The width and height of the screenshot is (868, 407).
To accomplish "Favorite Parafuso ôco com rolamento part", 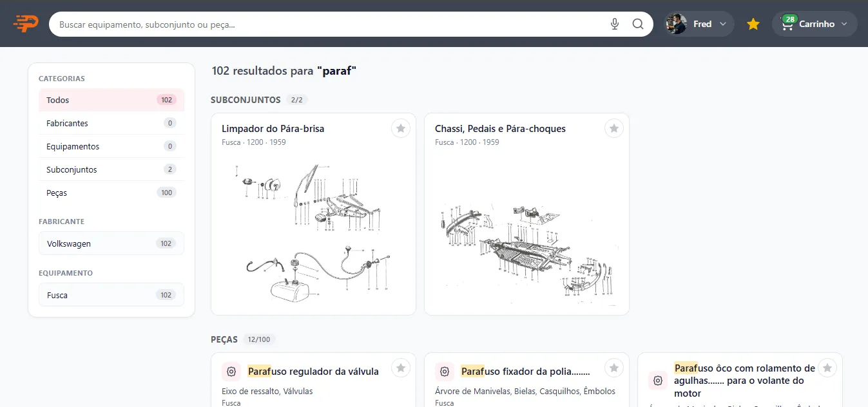I will 827,368.
